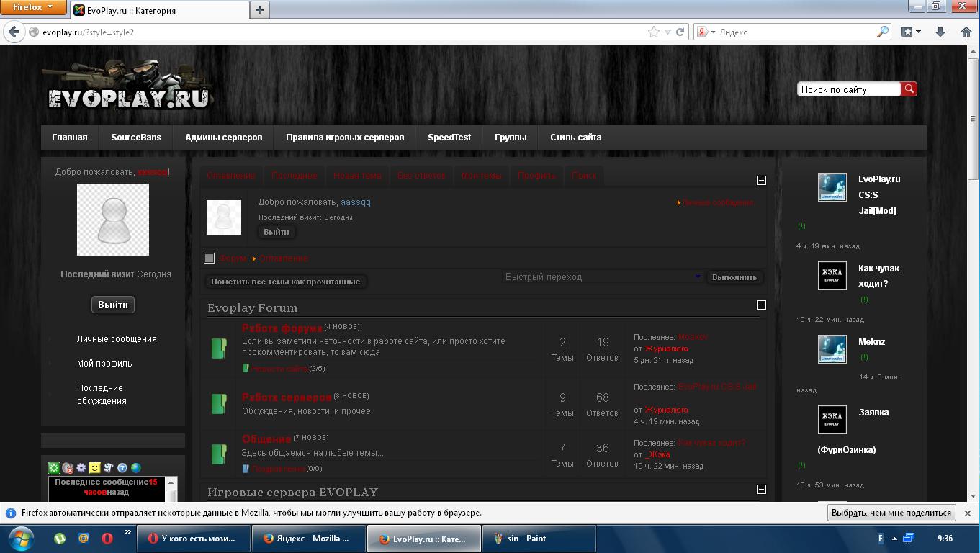
Task: Bookmark this page with the star icon
Action: point(654,32)
